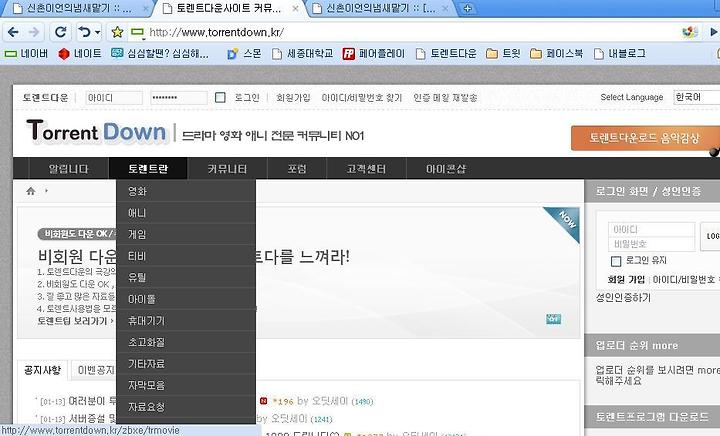Image resolution: width=720 pixels, height=436 pixels.
Task: Switch to the first 신촌이연의냄새맡기 tab
Action: pyautogui.click(x=76, y=8)
